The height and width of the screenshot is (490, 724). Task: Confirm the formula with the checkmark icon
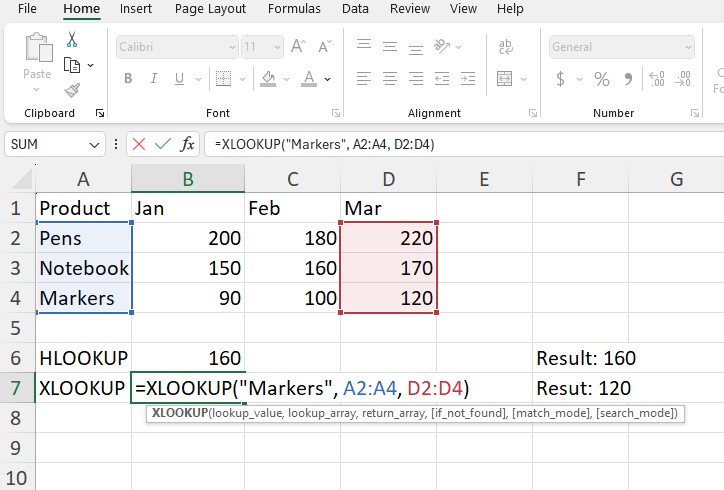[x=162, y=144]
